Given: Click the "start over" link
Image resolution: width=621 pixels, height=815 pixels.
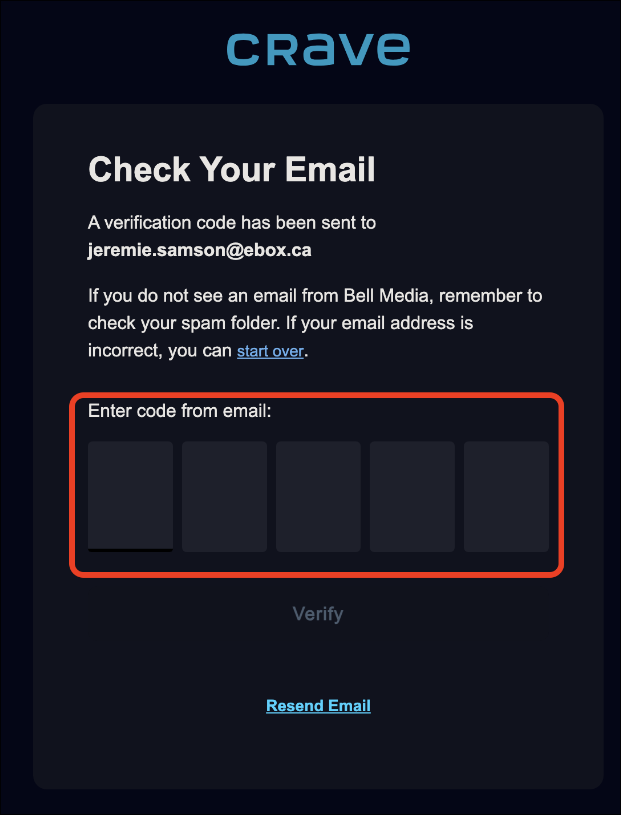Looking at the screenshot, I should (270, 351).
